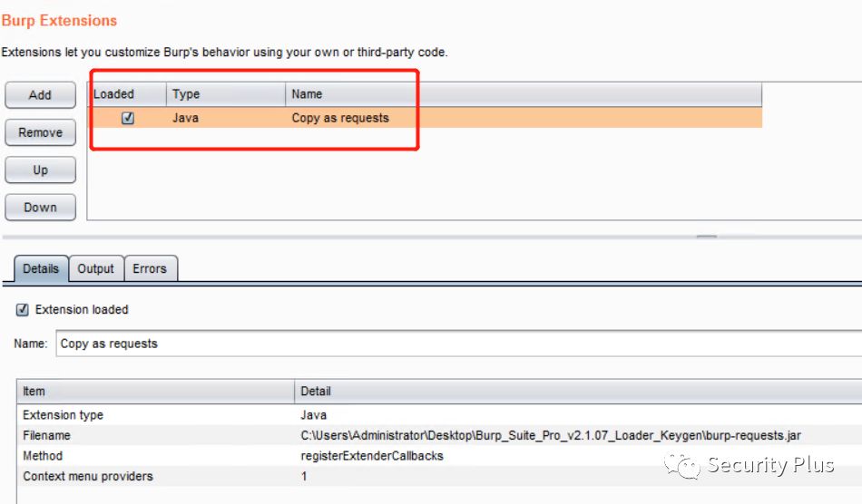Select the Filename row label
This screenshot has height=504, width=862.
(46, 435)
